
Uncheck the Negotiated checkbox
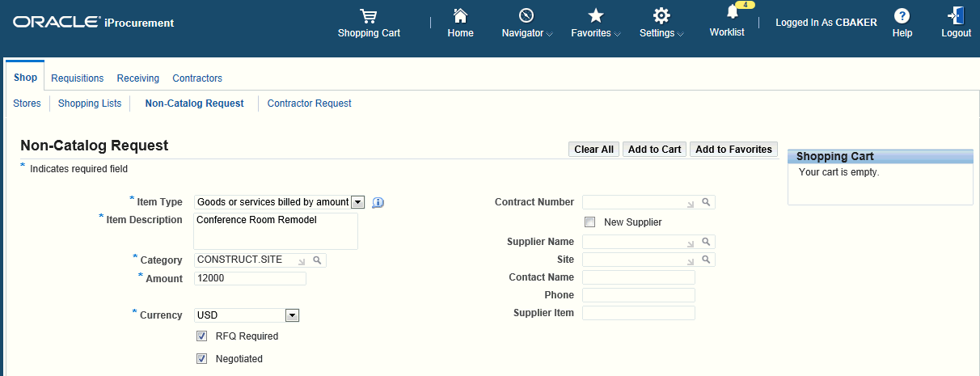[x=202, y=358]
